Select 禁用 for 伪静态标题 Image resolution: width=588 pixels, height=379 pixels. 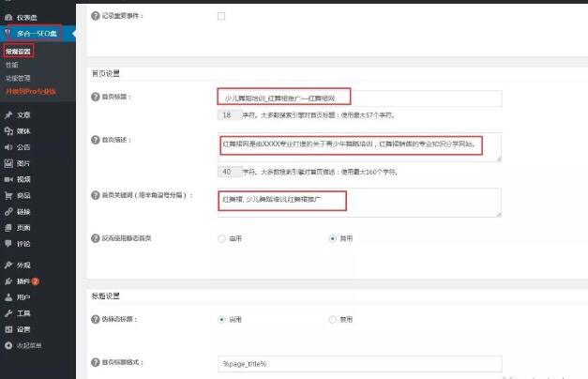(x=332, y=319)
